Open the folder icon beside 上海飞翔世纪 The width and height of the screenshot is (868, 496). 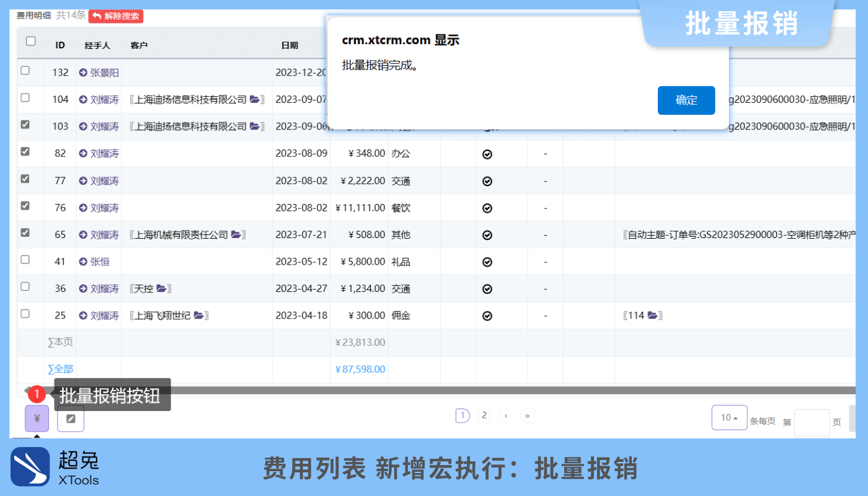pos(197,315)
